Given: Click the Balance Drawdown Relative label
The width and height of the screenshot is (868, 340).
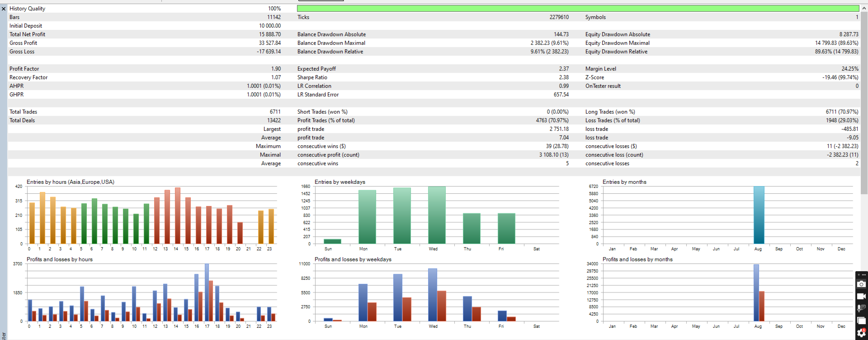Looking at the screenshot, I should (330, 52).
